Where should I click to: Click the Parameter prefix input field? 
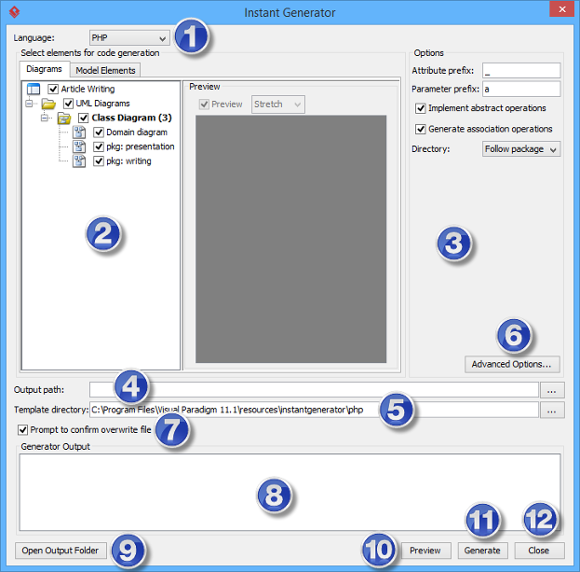click(521, 89)
